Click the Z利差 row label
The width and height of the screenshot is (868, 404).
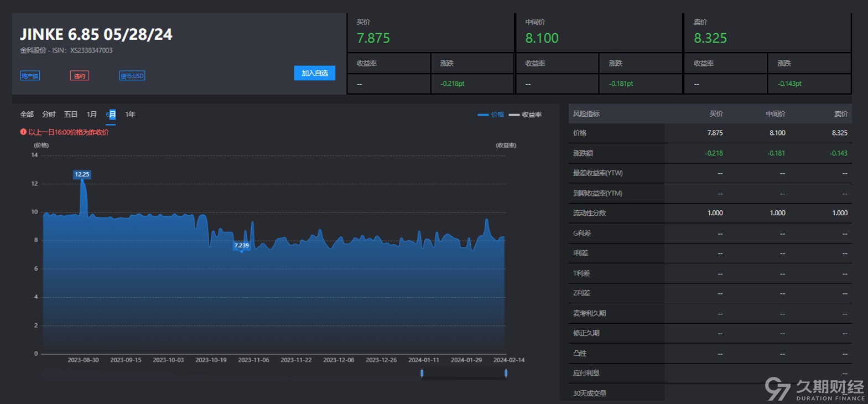tap(581, 293)
